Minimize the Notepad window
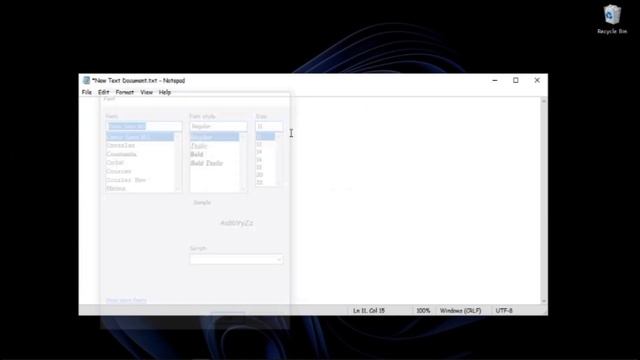 click(495, 80)
